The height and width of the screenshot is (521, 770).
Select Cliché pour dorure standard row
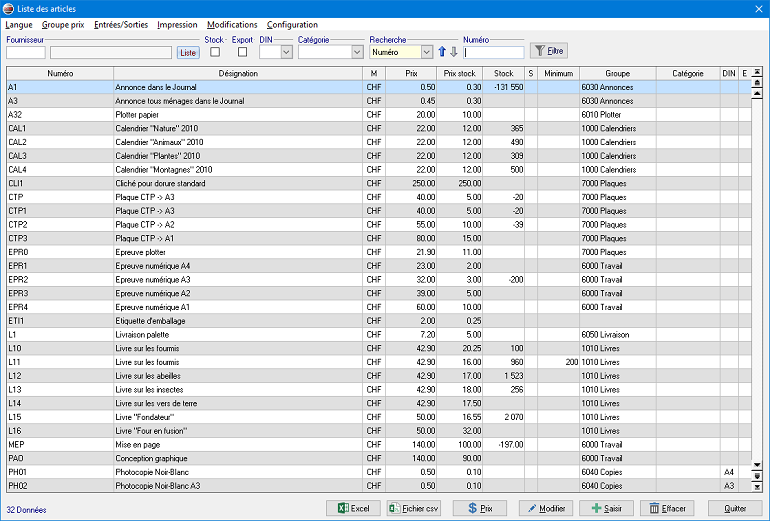point(379,183)
